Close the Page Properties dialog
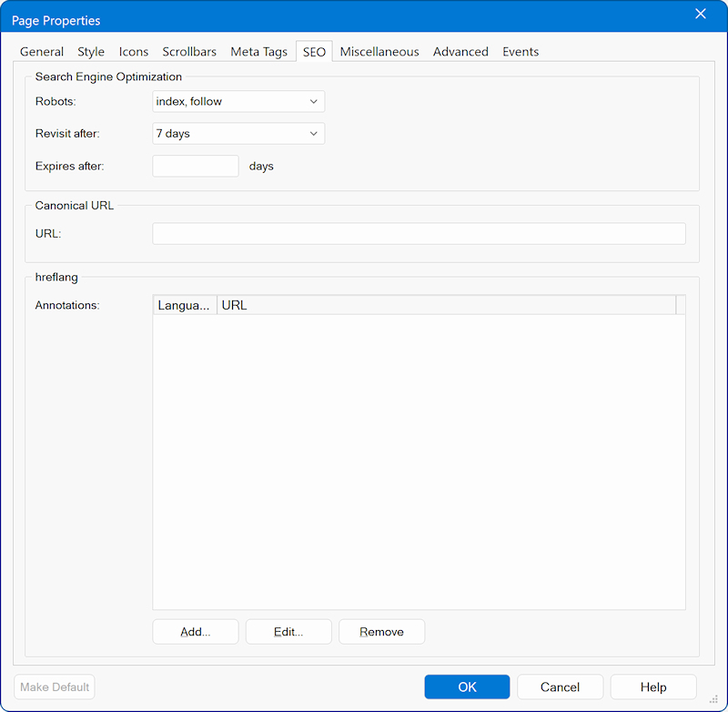Image resolution: width=728 pixels, height=712 pixels. [x=700, y=14]
